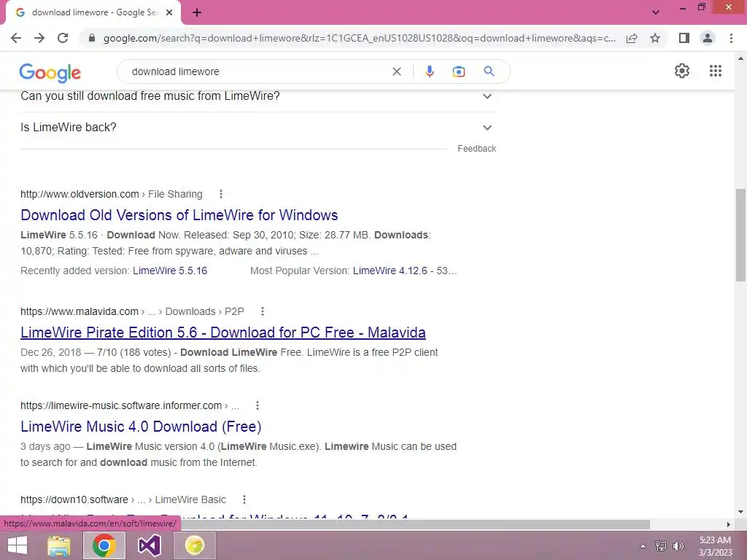The image size is (747, 560).
Task: Open Visual Studio from the taskbar
Action: pyautogui.click(x=149, y=545)
